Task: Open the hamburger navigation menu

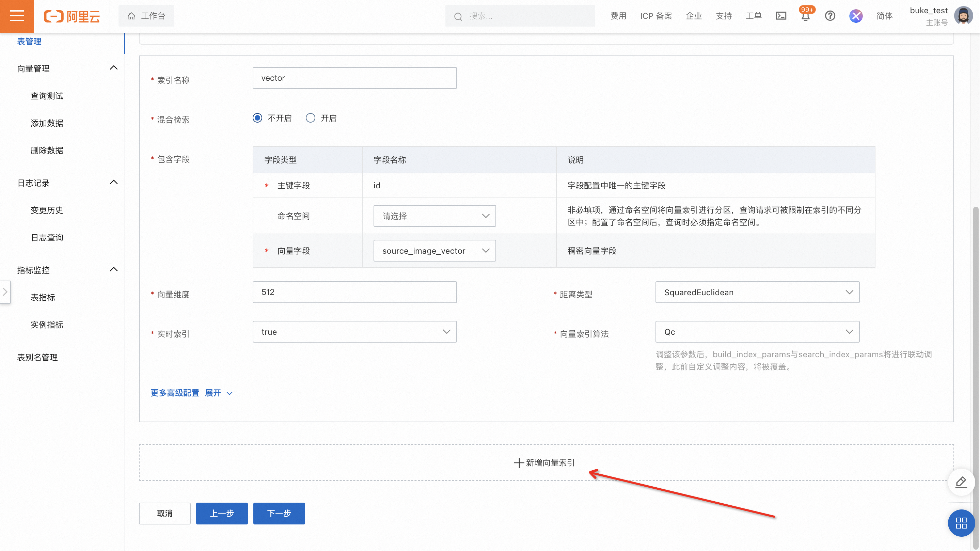Action: (x=17, y=16)
